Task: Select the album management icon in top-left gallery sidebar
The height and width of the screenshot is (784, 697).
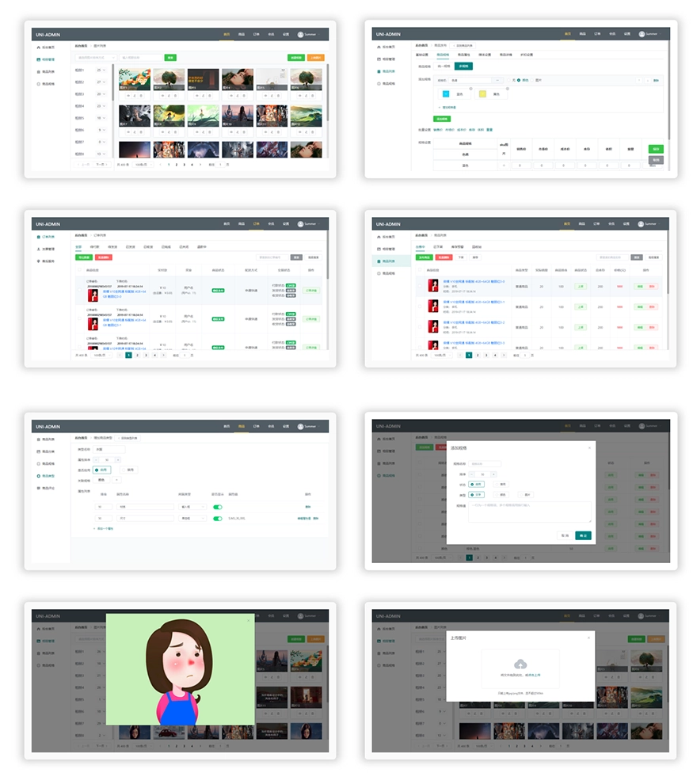Action: [x=39, y=59]
